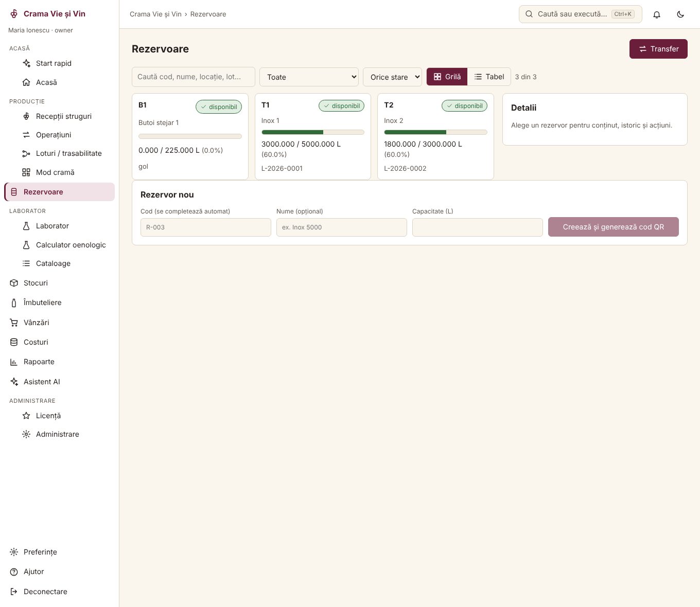Open Rapoarte chart icon
The image size is (700, 607).
click(x=14, y=362)
